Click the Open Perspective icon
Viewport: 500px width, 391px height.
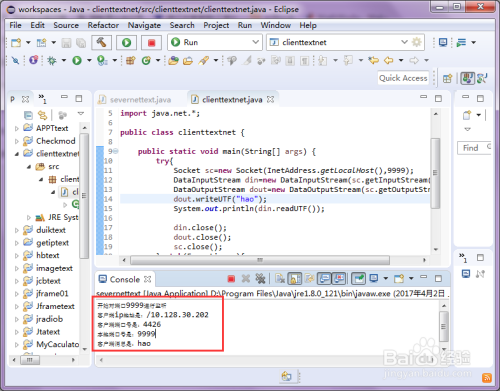(x=447, y=78)
